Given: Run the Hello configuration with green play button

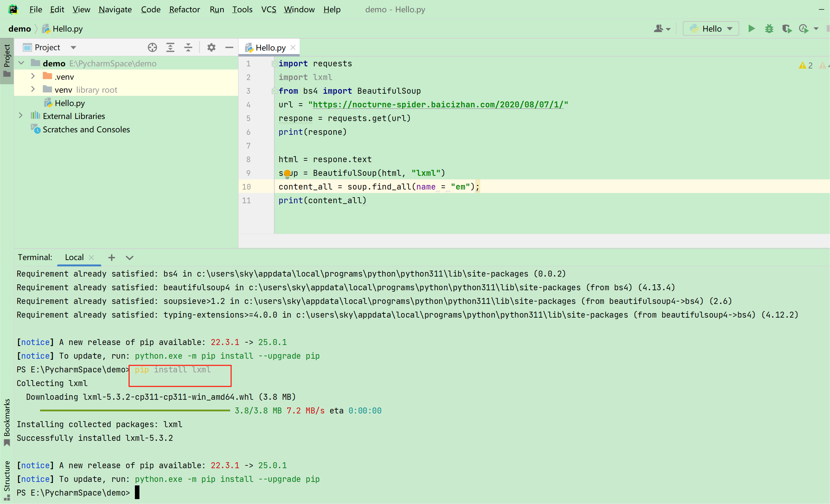Looking at the screenshot, I should click(751, 28).
